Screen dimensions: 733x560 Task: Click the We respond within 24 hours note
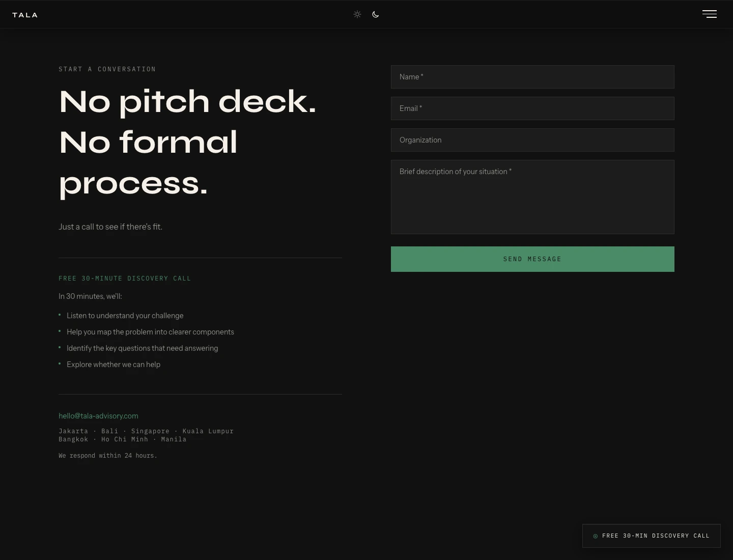point(108,456)
